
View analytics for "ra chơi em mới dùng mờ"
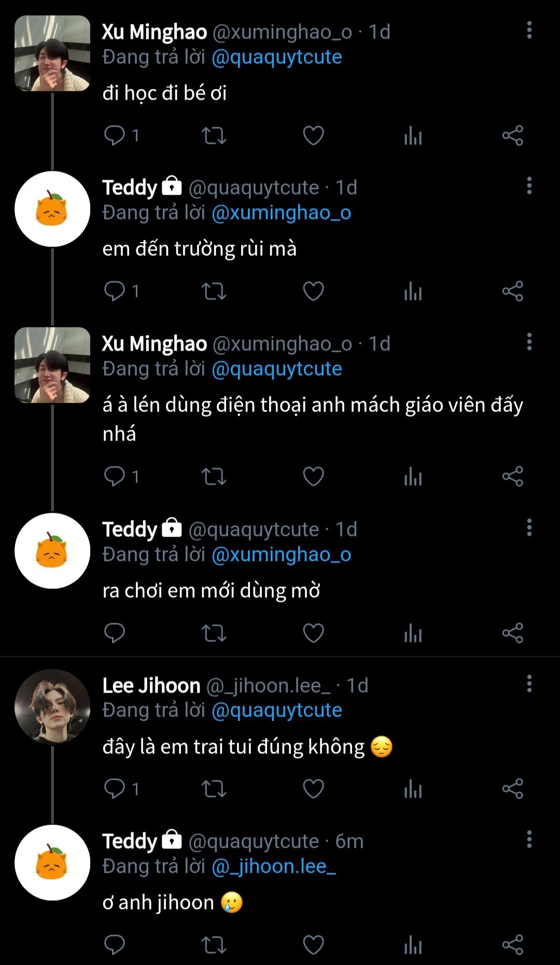pos(413,633)
